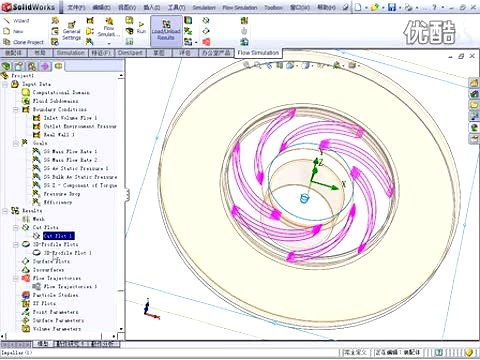Click the Volume Parameters icon

coord(26,329)
